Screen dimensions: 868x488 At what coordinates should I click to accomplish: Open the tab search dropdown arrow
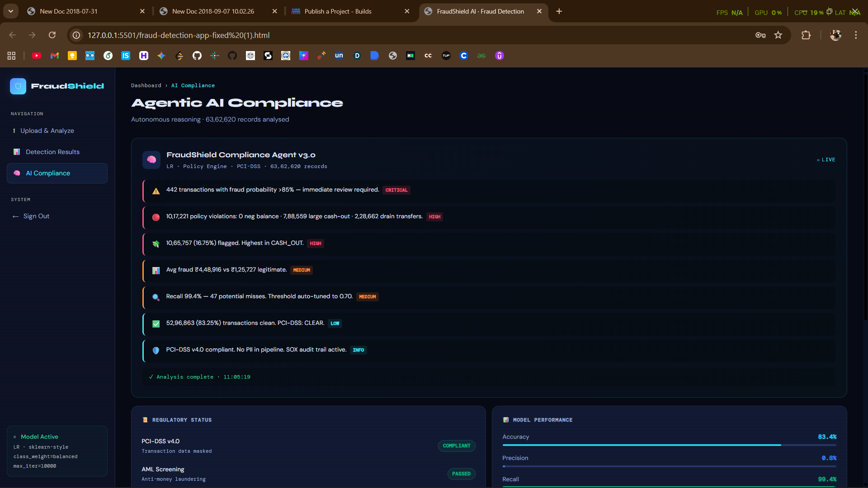tap(11, 11)
